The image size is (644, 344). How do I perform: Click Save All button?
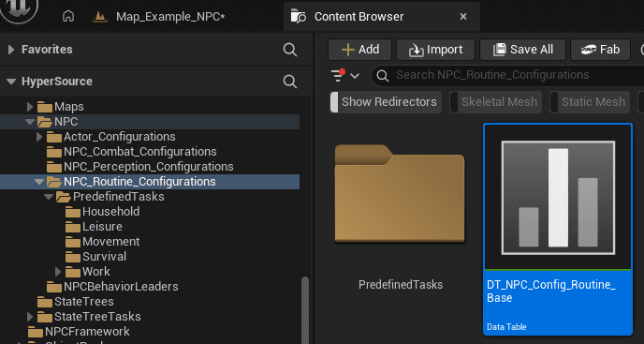click(522, 50)
